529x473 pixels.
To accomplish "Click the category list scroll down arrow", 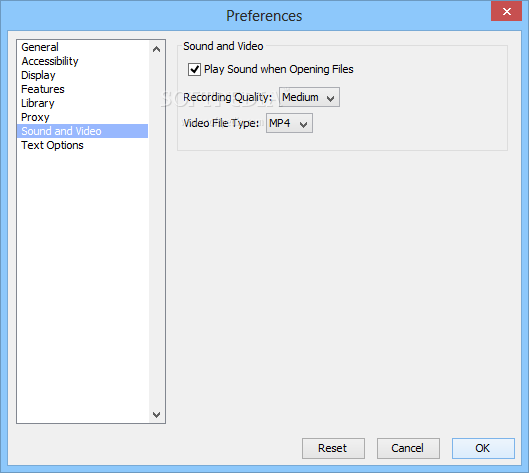I will point(156,415).
